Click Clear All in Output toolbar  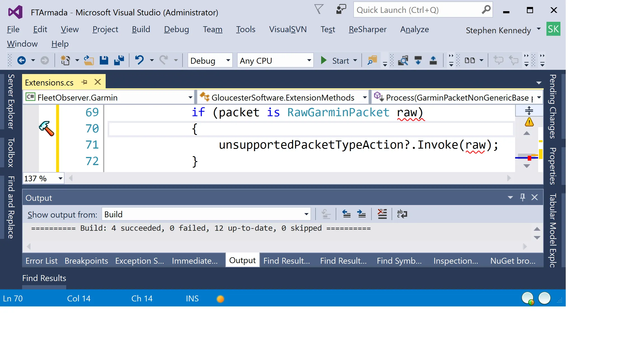382,214
